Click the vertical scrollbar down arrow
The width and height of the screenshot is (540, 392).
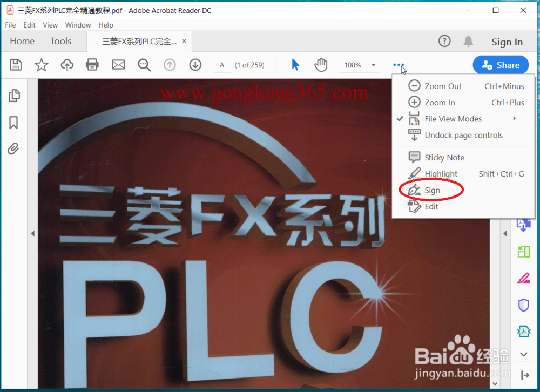point(495,383)
